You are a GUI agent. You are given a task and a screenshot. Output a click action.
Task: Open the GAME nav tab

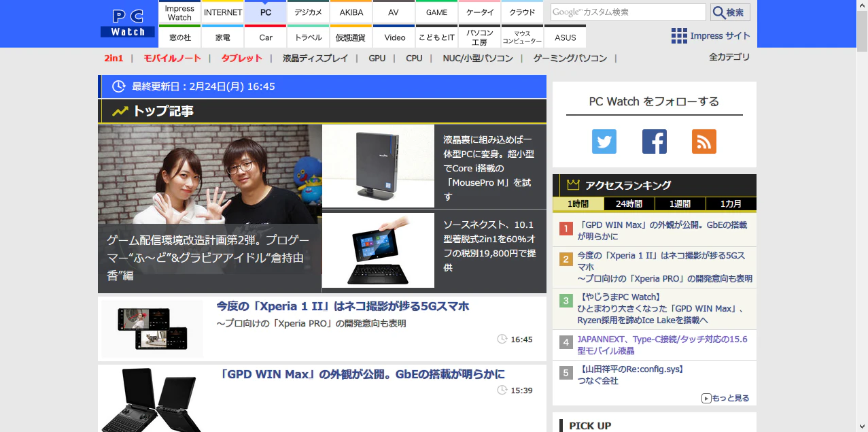pos(436,12)
